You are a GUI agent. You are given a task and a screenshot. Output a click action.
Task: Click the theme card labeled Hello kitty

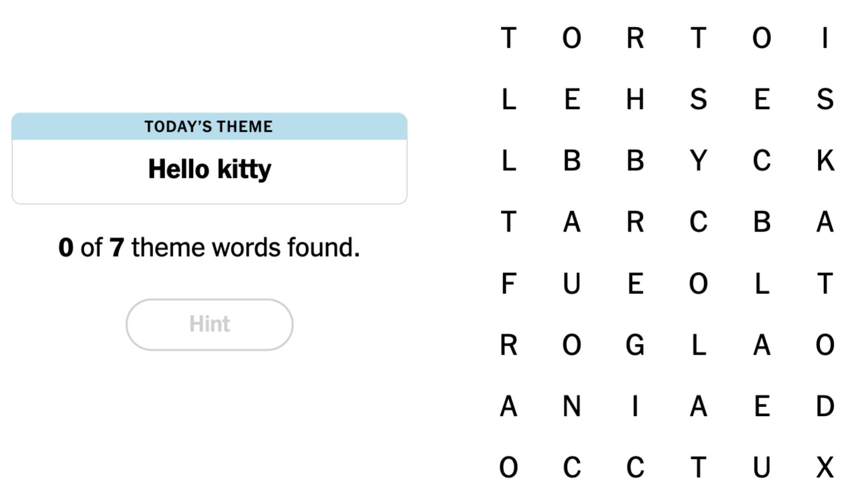pyautogui.click(x=209, y=169)
